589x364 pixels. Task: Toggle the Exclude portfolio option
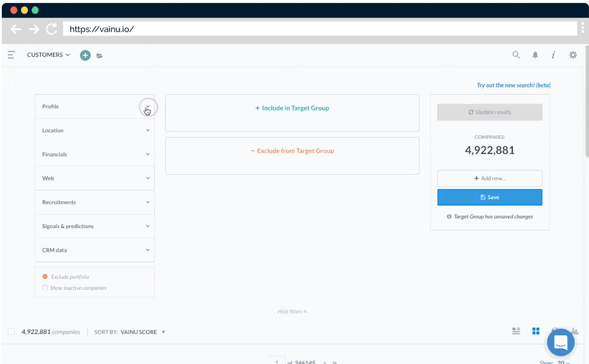[45, 275]
